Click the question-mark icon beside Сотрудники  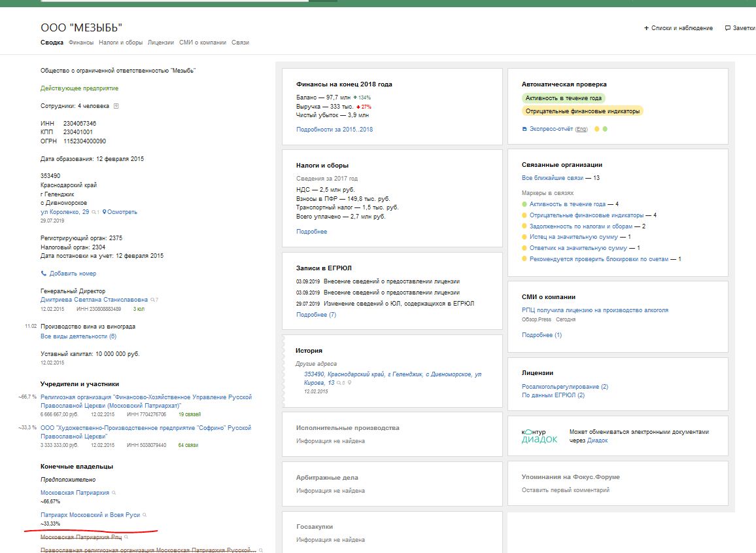[116, 105]
